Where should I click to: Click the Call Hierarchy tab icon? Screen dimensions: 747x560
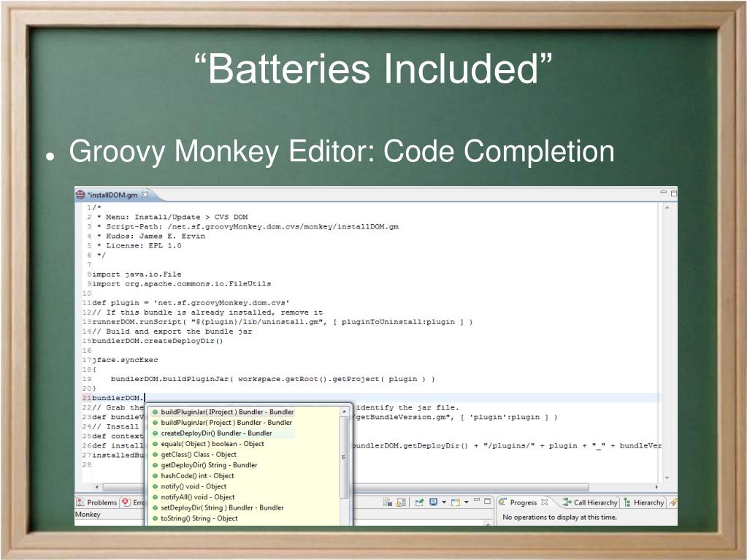pos(567,502)
